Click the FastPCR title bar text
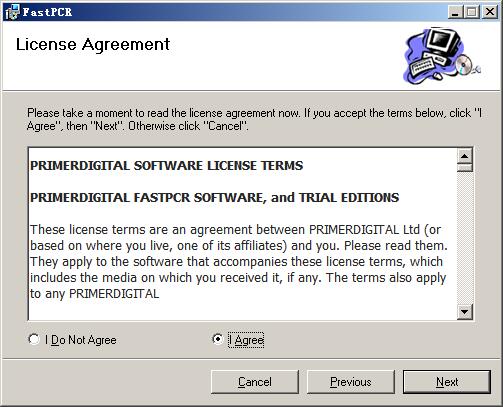Screen dimensions: 503x407 47,12
